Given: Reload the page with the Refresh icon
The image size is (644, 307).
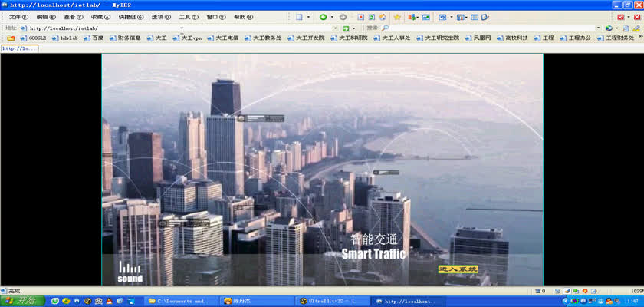Looking at the screenshot, I should (x=372, y=17).
